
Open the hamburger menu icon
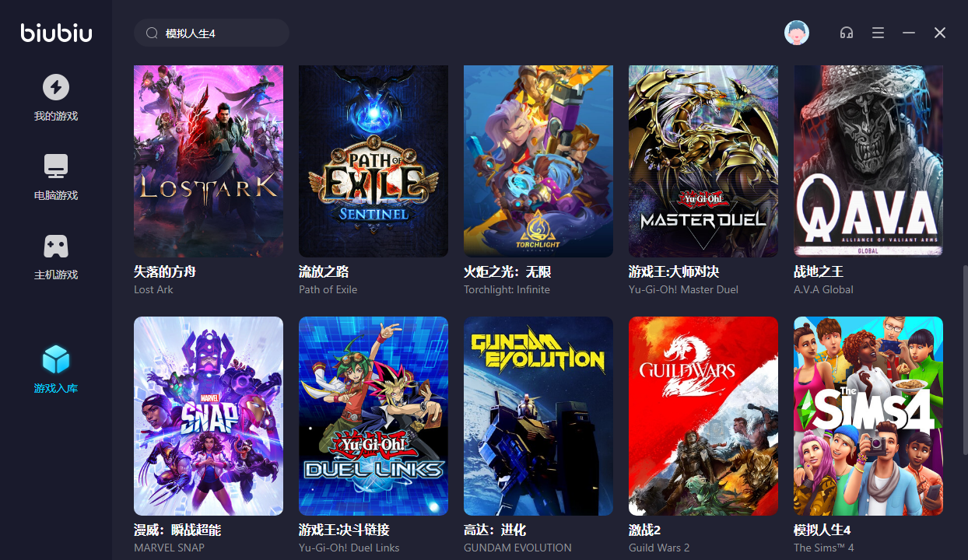[878, 33]
